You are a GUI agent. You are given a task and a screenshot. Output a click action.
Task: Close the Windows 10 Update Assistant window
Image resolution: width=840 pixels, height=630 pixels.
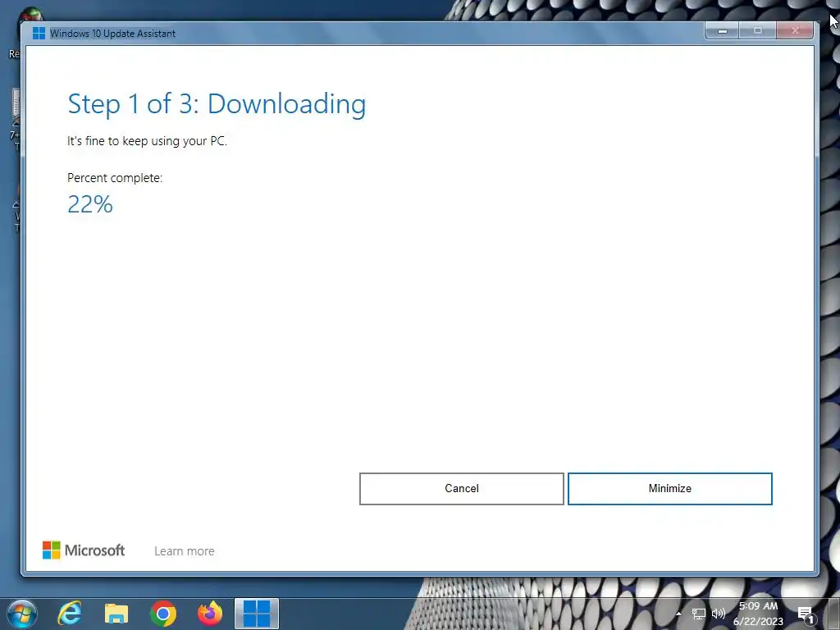pyautogui.click(x=795, y=31)
